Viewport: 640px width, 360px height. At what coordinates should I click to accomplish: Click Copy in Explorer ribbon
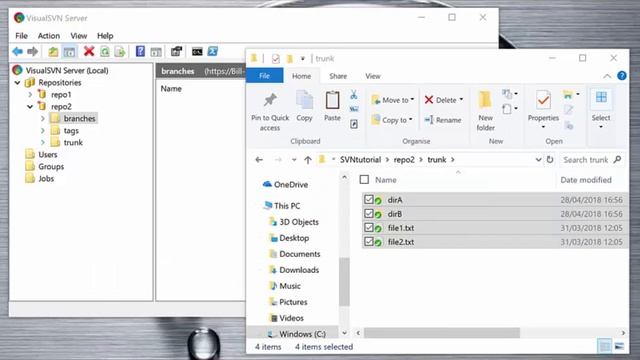pos(304,106)
